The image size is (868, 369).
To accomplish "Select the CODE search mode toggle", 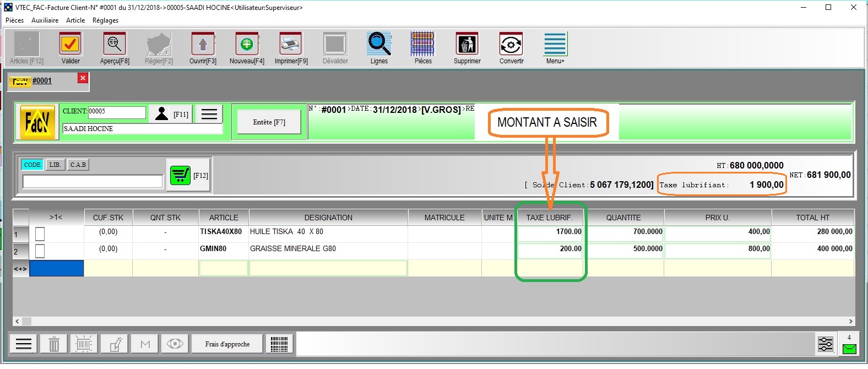I will 32,165.
